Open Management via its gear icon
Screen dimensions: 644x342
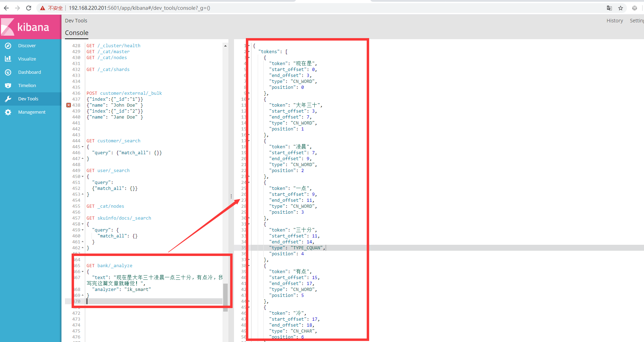[x=8, y=112]
